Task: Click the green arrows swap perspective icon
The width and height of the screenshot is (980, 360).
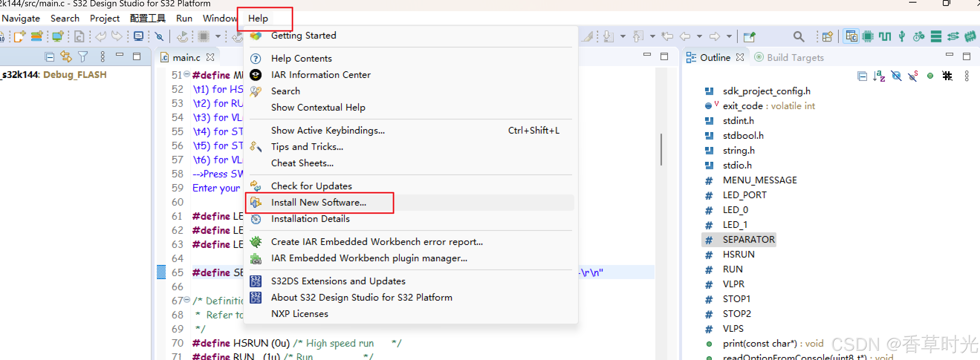Action: (x=953, y=36)
